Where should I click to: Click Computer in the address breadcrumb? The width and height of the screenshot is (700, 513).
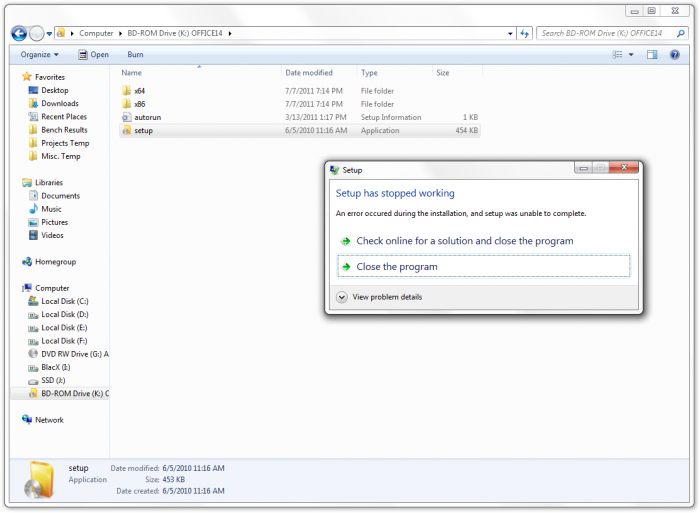[x=96, y=33]
